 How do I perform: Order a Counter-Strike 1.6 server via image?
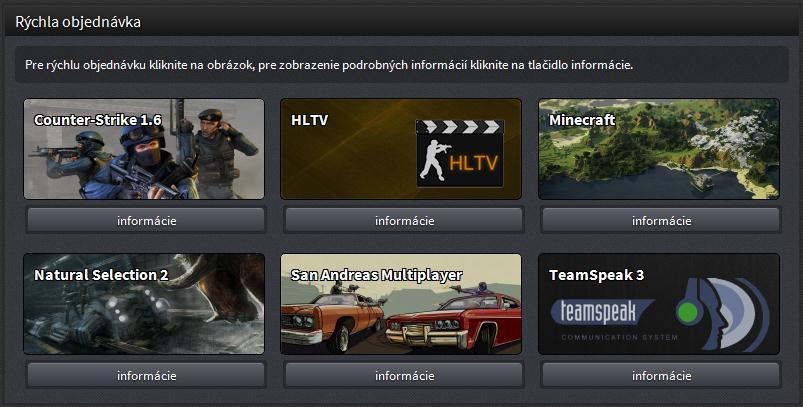[x=144, y=149]
